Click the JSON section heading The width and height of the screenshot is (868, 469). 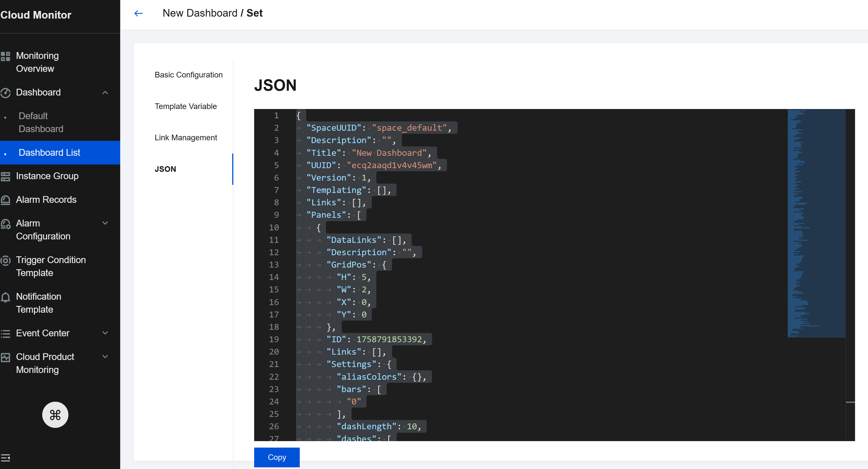click(x=275, y=85)
